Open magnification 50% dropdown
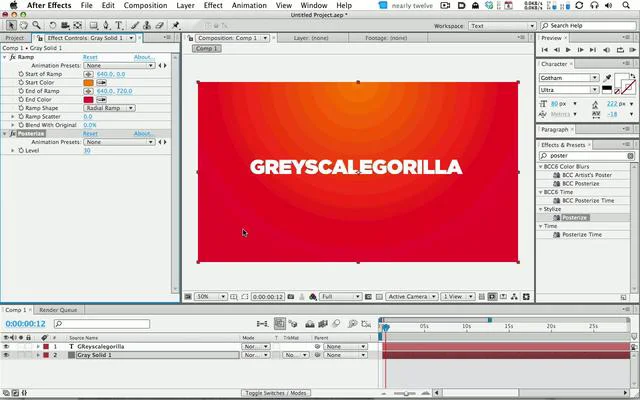Viewport: 640px width, 400px height. point(211,297)
